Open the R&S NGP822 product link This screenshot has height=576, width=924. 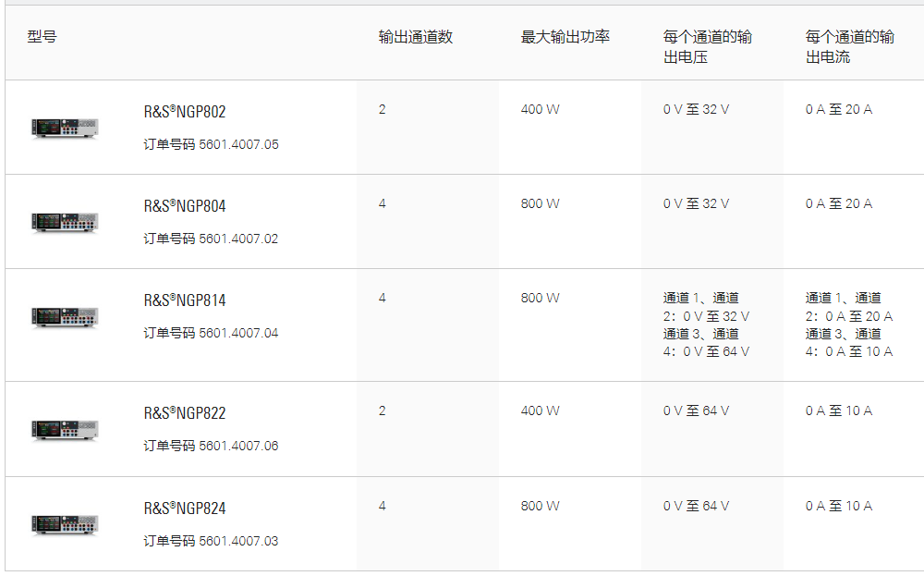click(185, 413)
